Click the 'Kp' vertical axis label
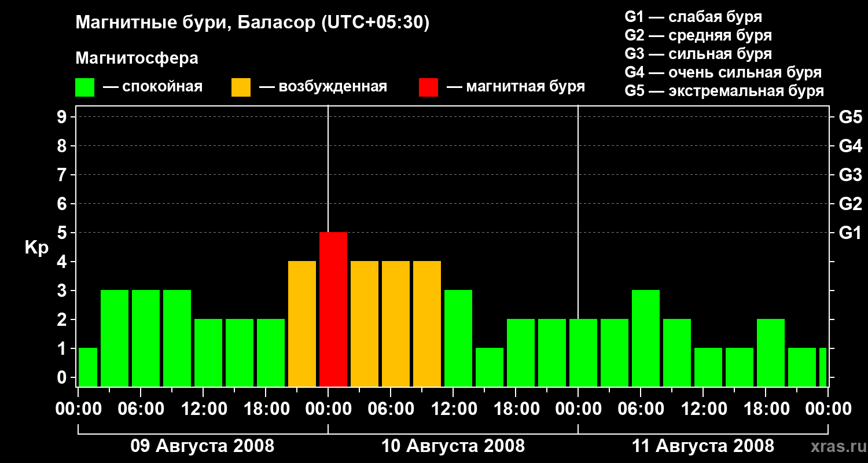 (36, 247)
